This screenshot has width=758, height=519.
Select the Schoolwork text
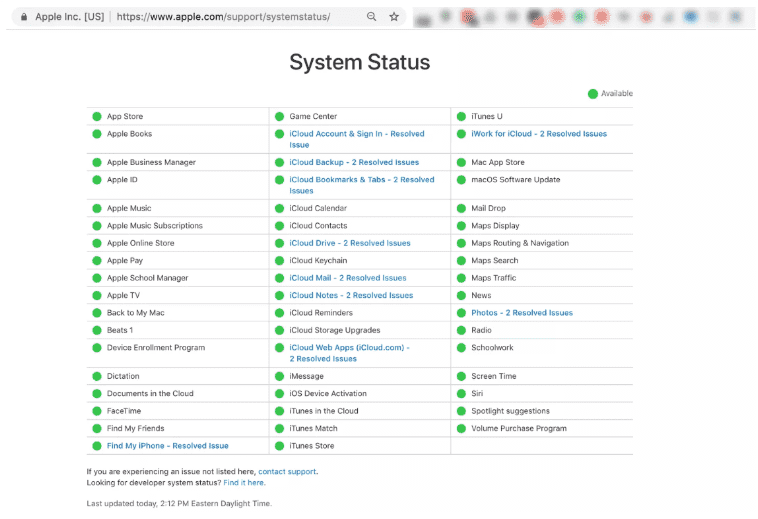[493, 347]
